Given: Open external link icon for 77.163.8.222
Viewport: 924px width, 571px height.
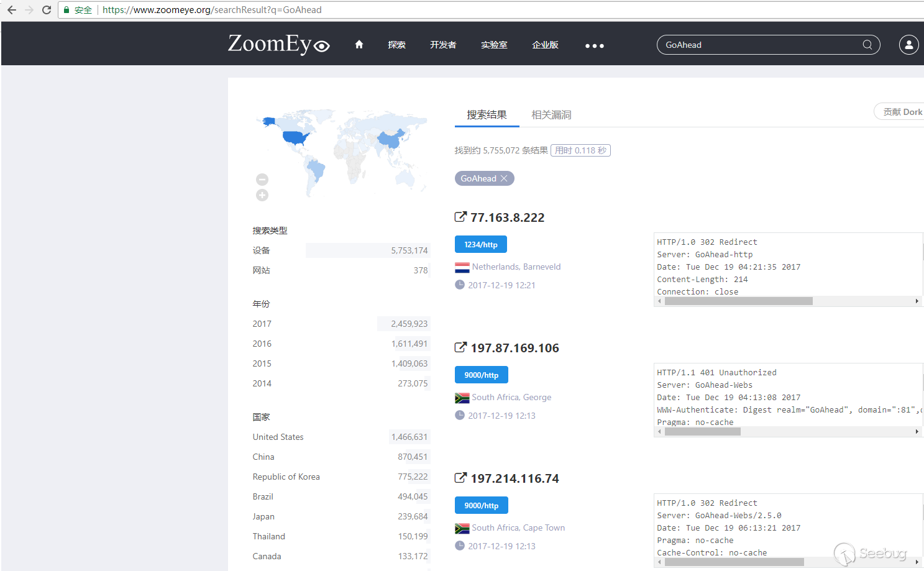Looking at the screenshot, I should click(460, 217).
